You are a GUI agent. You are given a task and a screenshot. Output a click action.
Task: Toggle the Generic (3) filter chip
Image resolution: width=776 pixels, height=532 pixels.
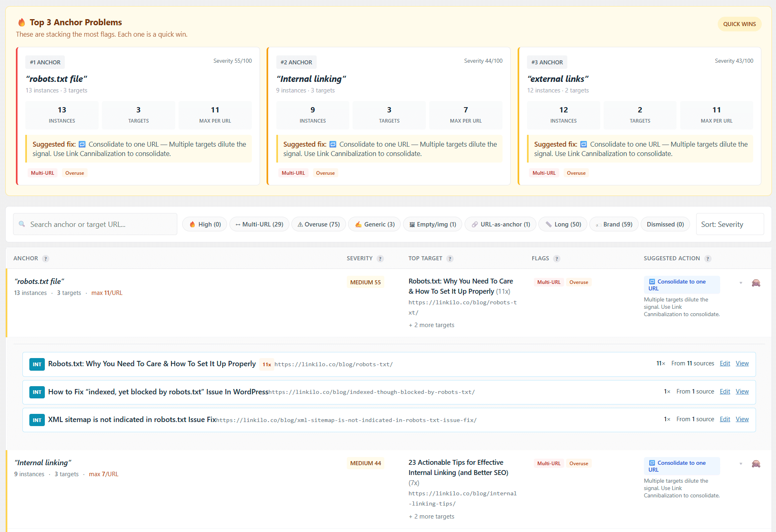pos(375,224)
